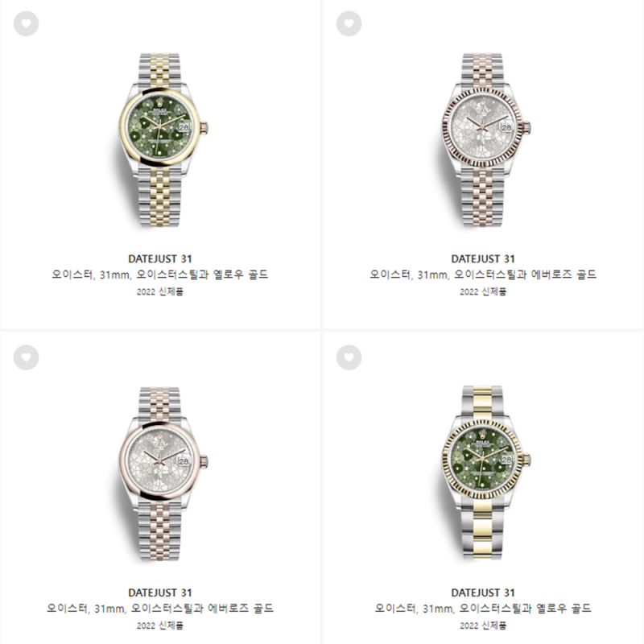Open the silver dial domed Everose watch image

160,473
